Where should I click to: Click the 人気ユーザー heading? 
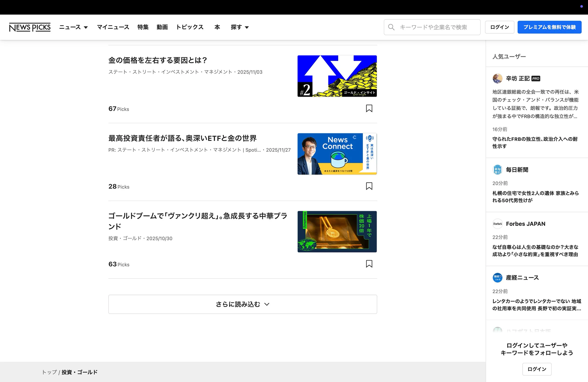click(x=509, y=57)
